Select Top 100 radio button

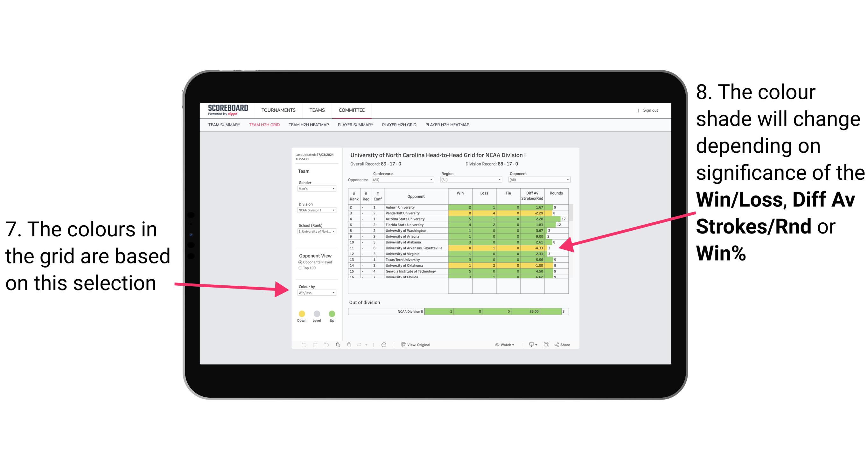click(300, 268)
